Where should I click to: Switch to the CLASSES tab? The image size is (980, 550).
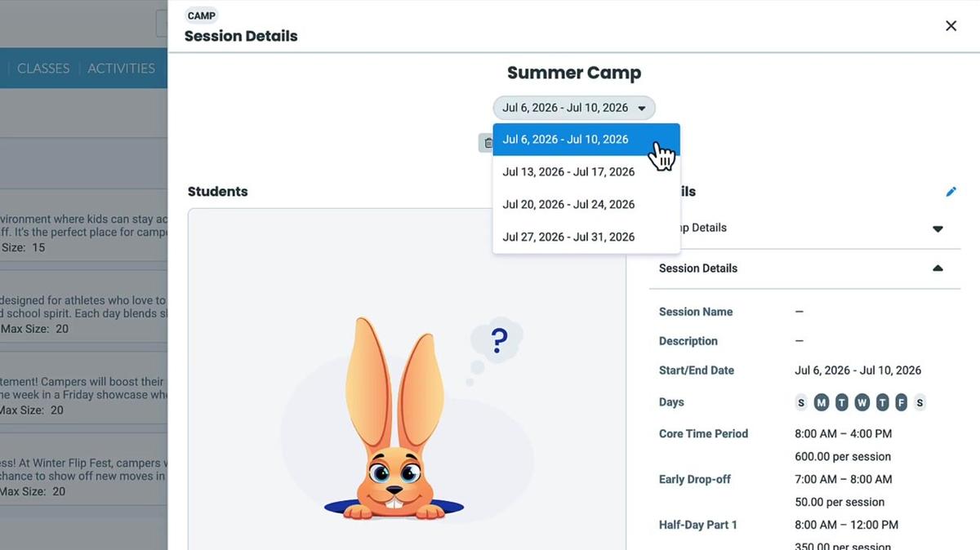tap(42, 68)
